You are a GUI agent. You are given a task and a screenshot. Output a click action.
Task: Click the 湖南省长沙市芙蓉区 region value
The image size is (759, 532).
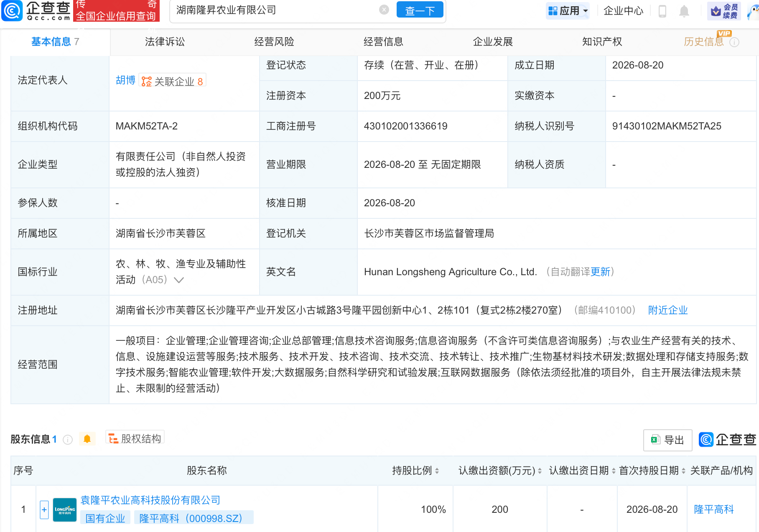(160, 233)
